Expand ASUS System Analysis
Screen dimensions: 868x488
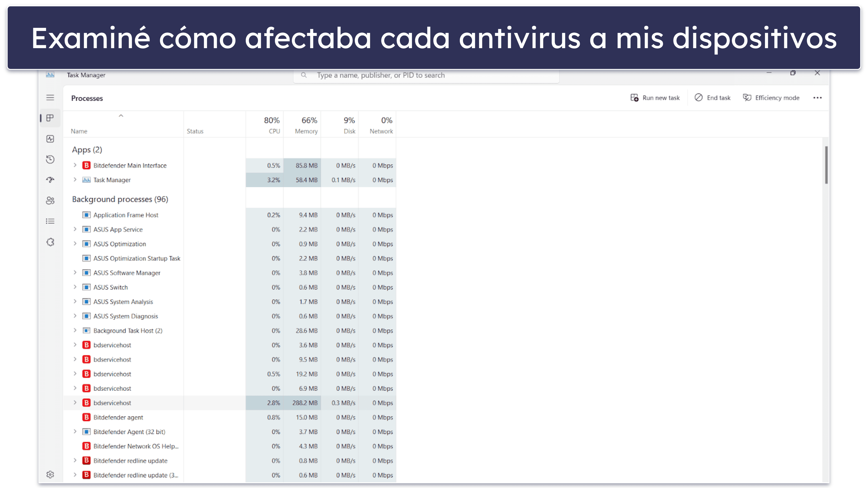[75, 302]
